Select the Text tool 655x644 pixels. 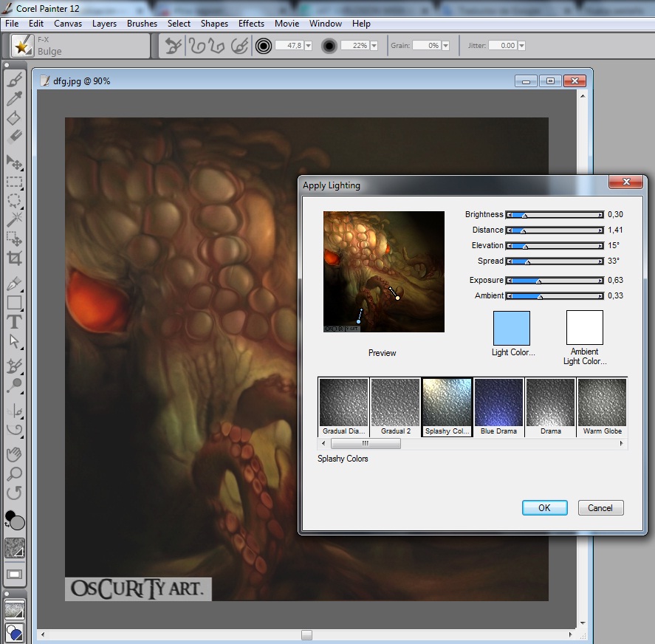click(x=14, y=322)
